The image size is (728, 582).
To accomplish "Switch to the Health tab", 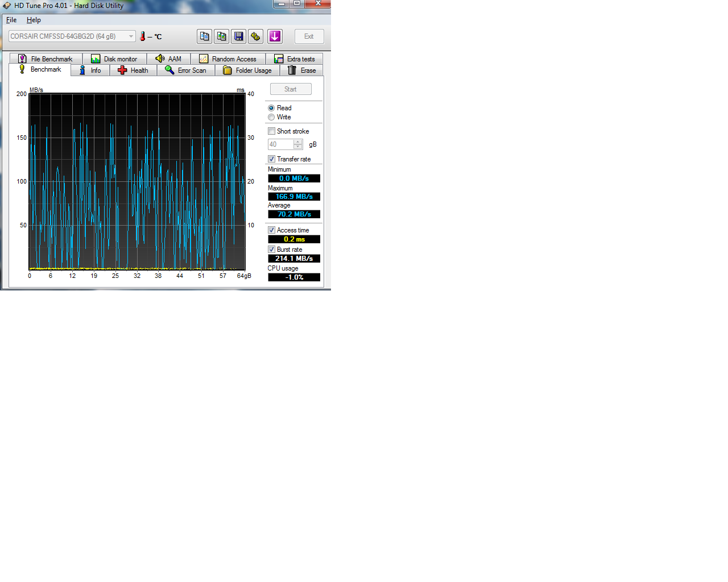I will tap(133, 70).
